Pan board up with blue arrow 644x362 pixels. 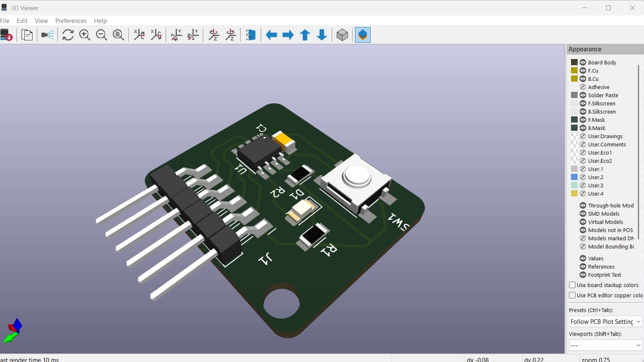click(305, 35)
